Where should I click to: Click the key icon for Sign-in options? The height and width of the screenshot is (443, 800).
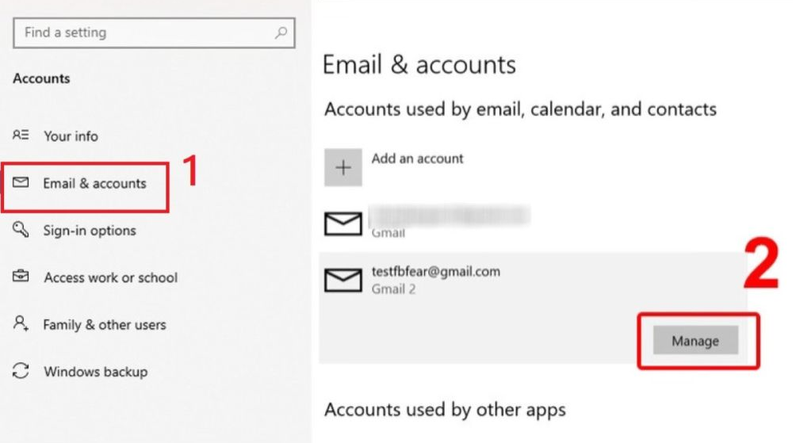pyautogui.click(x=20, y=230)
